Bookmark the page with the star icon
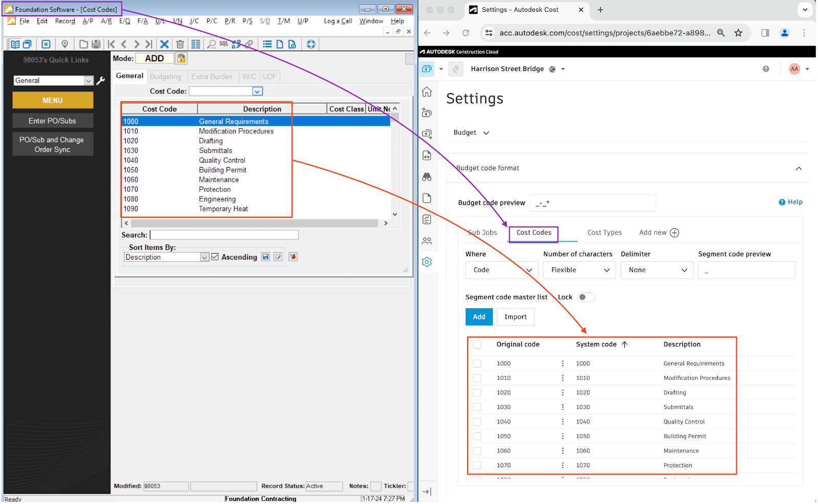This screenshot has height=504, width=818. click(738, 33)
